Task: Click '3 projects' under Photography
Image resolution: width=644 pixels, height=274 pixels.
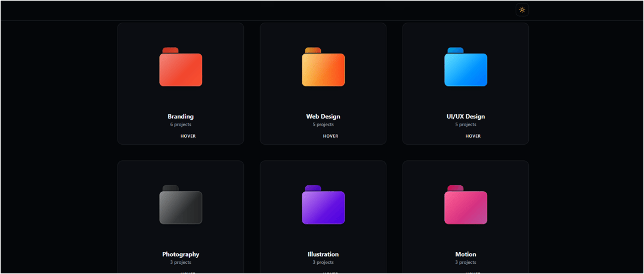Action: coord(181,263)
